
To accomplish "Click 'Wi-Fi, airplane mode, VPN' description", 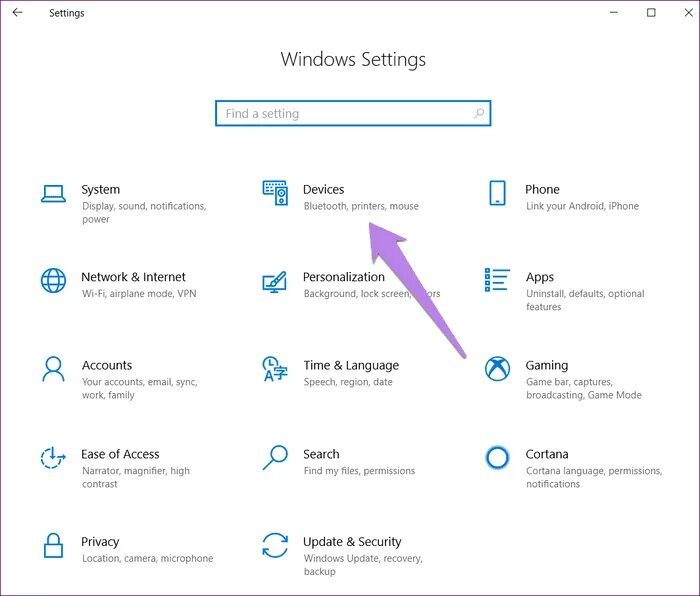I will pyautogui.click(x=139, y=293).
